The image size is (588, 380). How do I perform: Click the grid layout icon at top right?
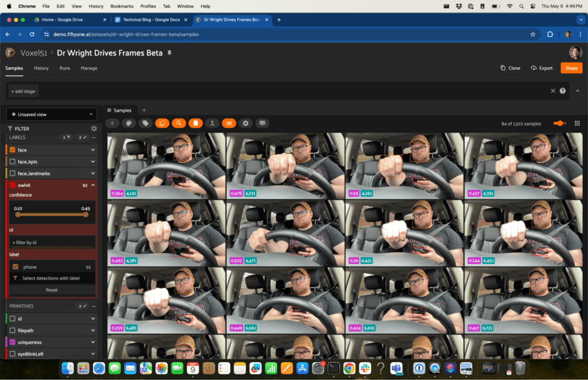(x=577, y=123)
